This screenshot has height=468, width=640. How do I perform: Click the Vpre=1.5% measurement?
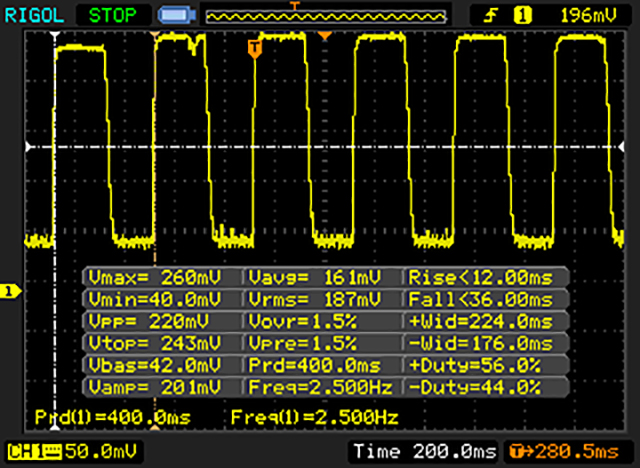pos(302,343)
